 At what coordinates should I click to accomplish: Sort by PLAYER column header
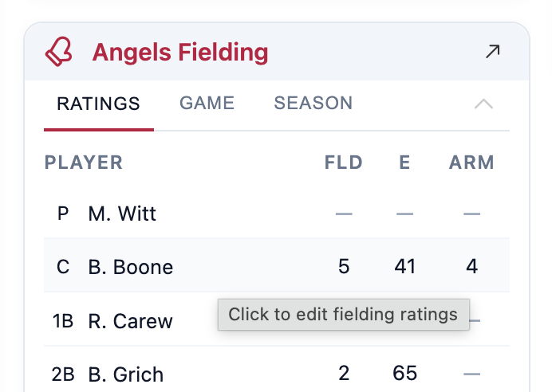[84, 163]
